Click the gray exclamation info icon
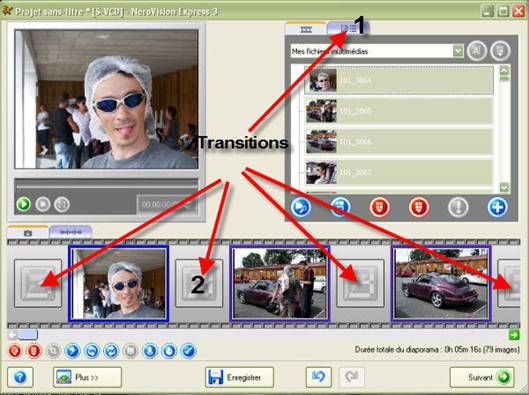The width and height of the screenshot is (529, 395). (x=458, y=207)
